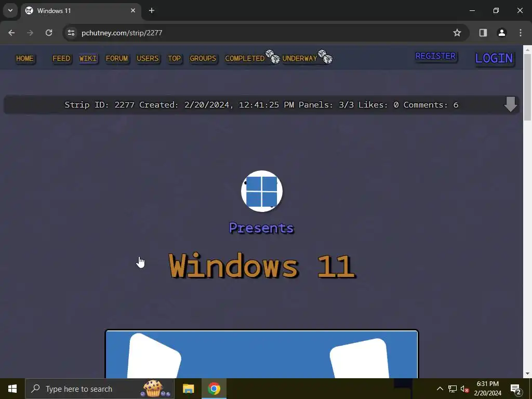Expand the tab search dropdown

[x=10, y=10]
